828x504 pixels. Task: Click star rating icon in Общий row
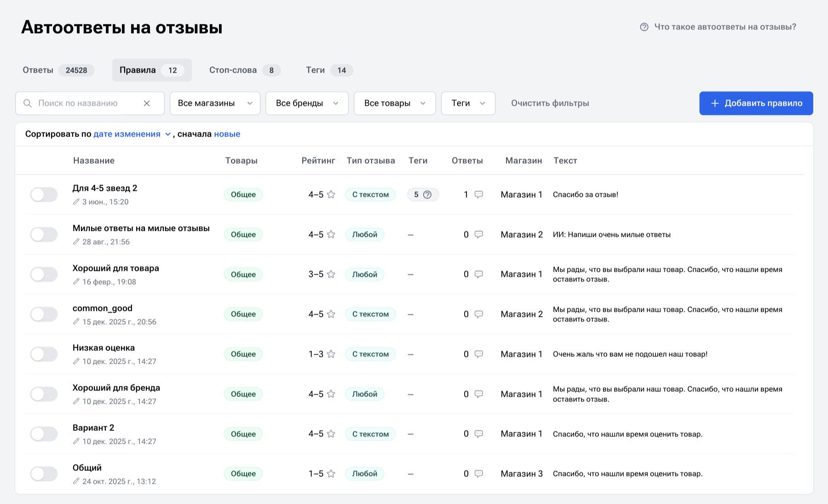pyautogui.click(x=331, y=474)
